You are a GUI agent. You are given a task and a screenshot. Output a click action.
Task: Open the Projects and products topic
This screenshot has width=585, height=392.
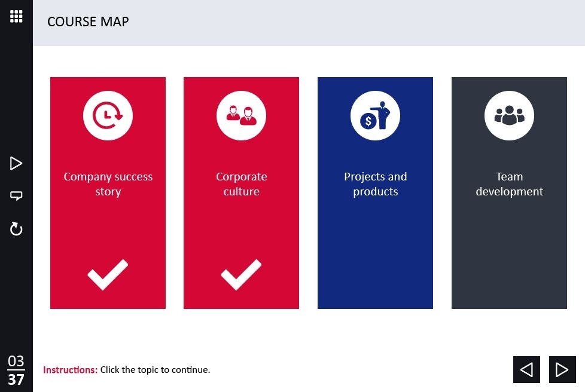click(375, 183)
